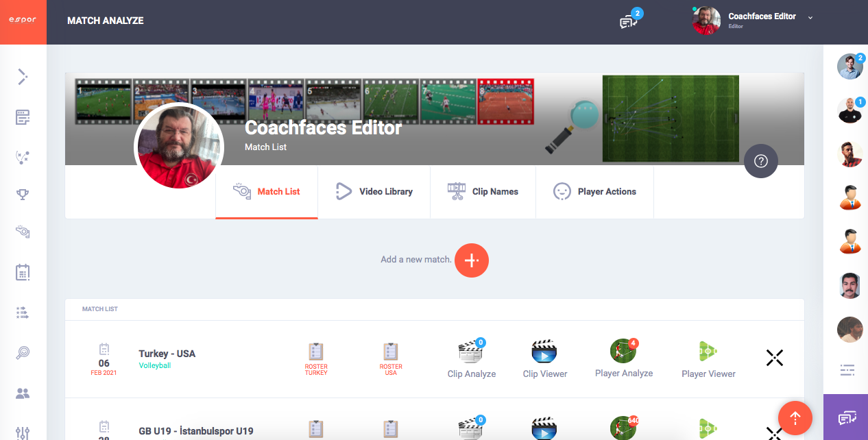Switch to the Video Library tab
This screenshot has width=868, height=440.
pos(374,192)
